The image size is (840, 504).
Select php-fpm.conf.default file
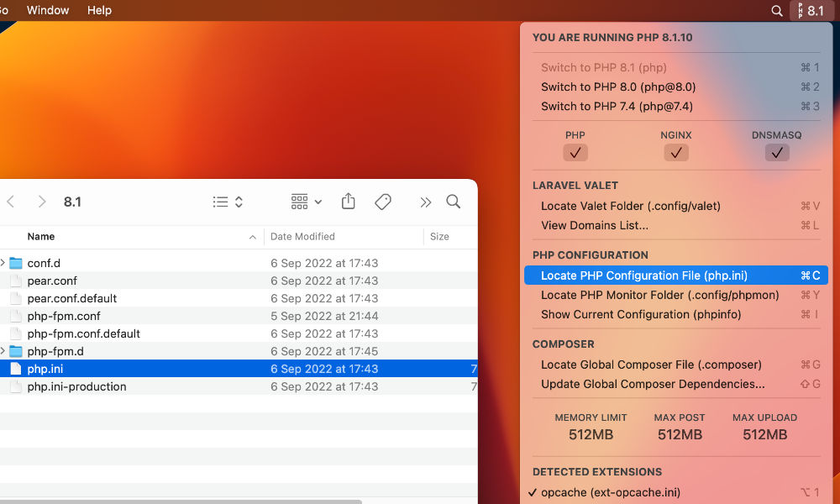83,333
